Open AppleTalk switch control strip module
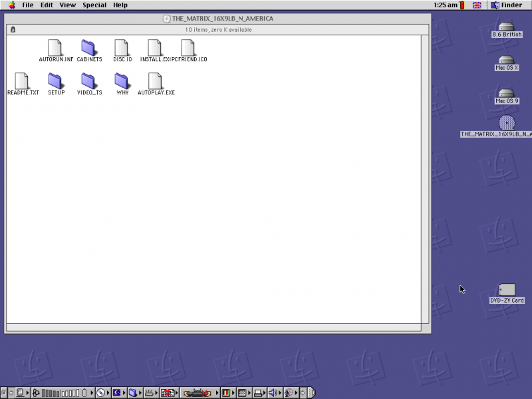The width and height of the screenshot is (532, 399). click(x=23, y=393)
